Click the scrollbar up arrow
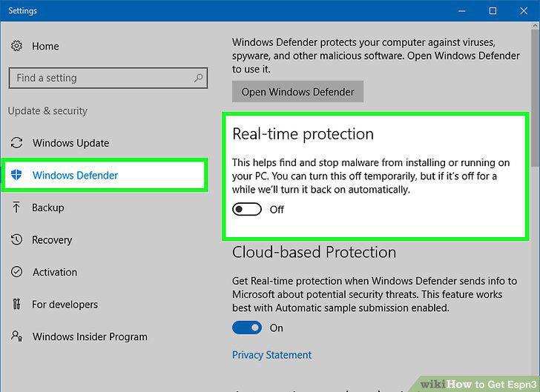540x392 pixels. click(535, 25)
